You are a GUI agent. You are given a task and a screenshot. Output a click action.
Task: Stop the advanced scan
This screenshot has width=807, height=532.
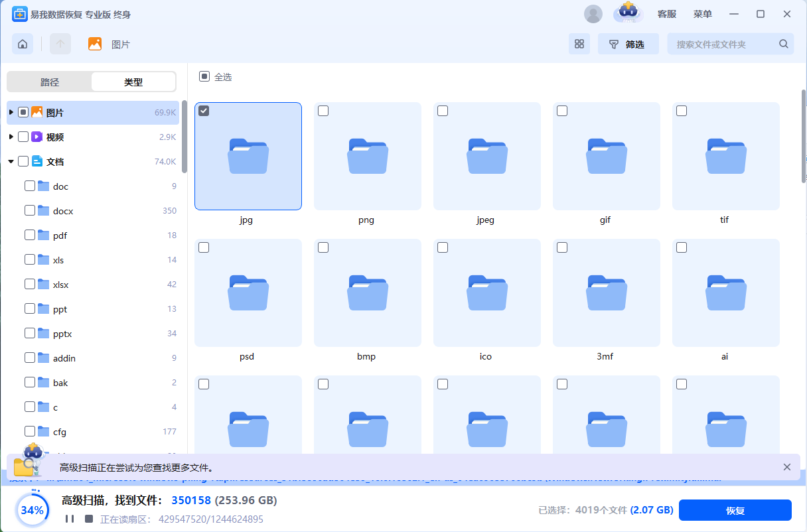89,519
